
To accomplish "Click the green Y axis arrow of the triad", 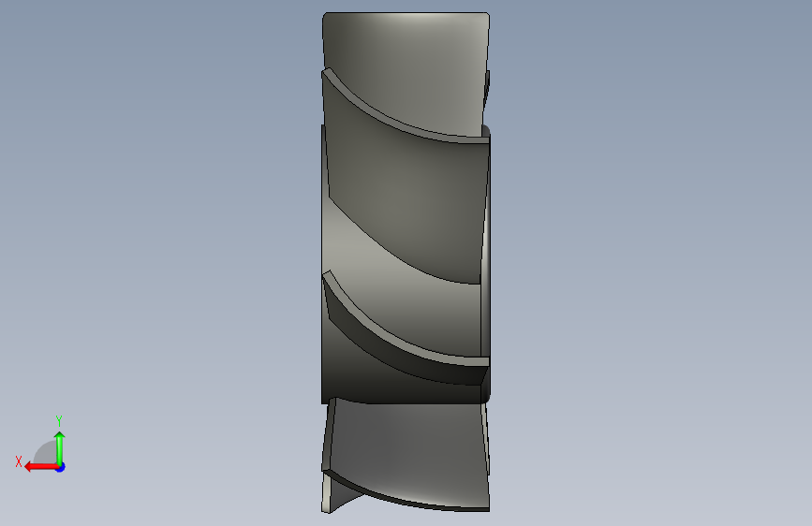I will coord(60,448).
